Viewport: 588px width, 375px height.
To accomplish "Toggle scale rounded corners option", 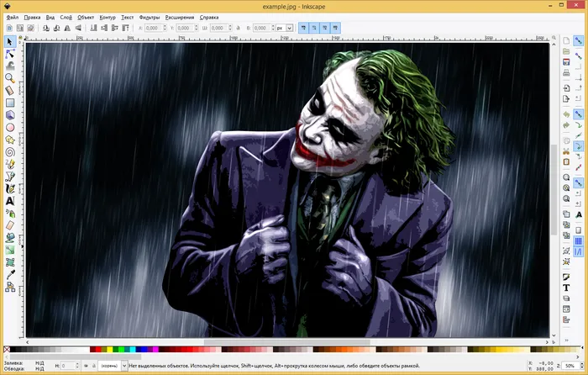I will [x=314, y=28].
